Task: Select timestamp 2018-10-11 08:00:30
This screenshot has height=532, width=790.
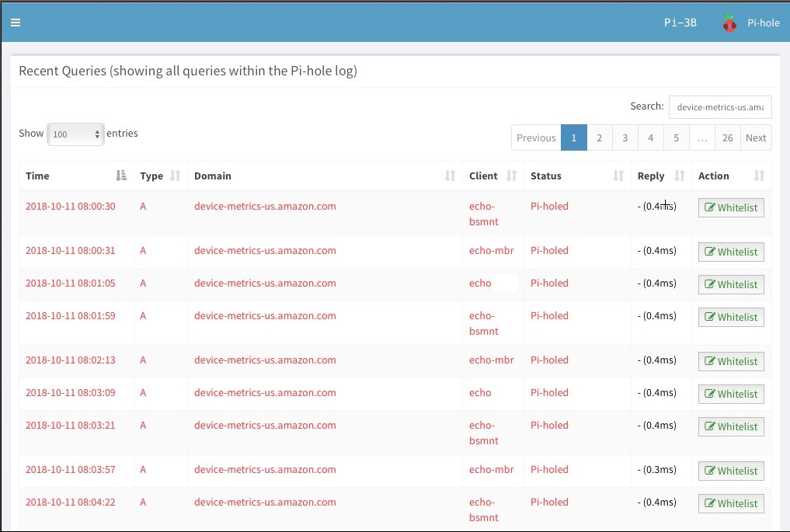Action: pyautogui.click(x=71, y=206)
